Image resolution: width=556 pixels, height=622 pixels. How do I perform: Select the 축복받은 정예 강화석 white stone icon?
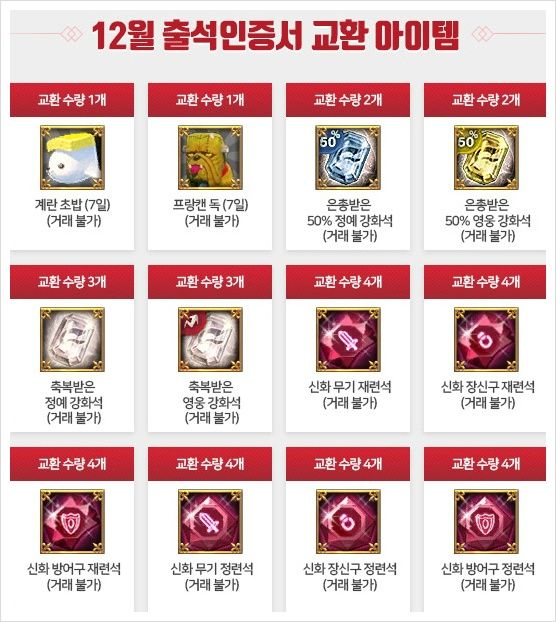[72, 340]
